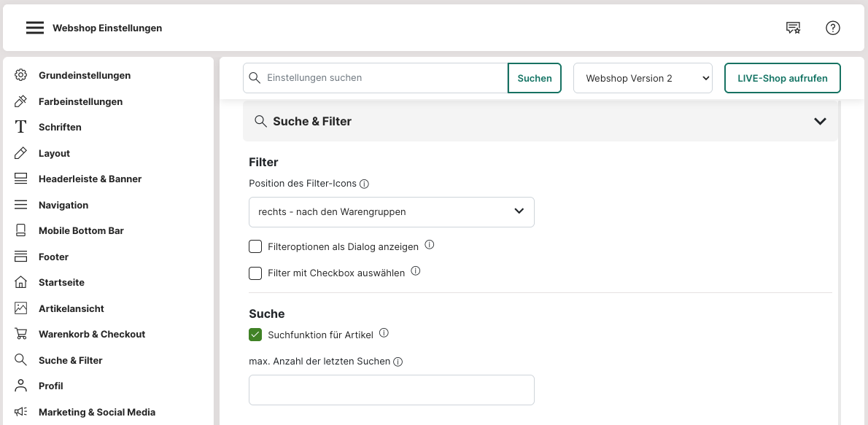This screenshot has height=425, width=868.
Task: Open the hamburger menu icon
Action: coord(35,28)
